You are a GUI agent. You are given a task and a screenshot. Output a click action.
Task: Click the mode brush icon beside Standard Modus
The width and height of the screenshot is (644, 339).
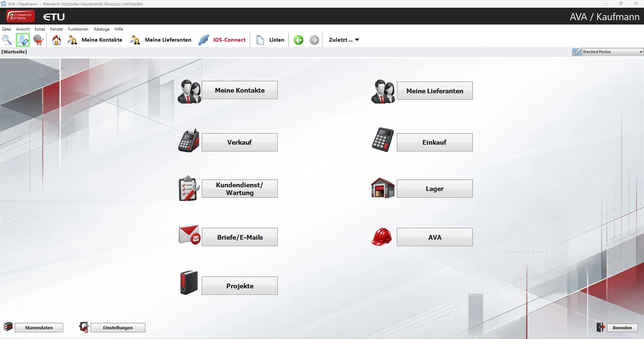point(577,52)
